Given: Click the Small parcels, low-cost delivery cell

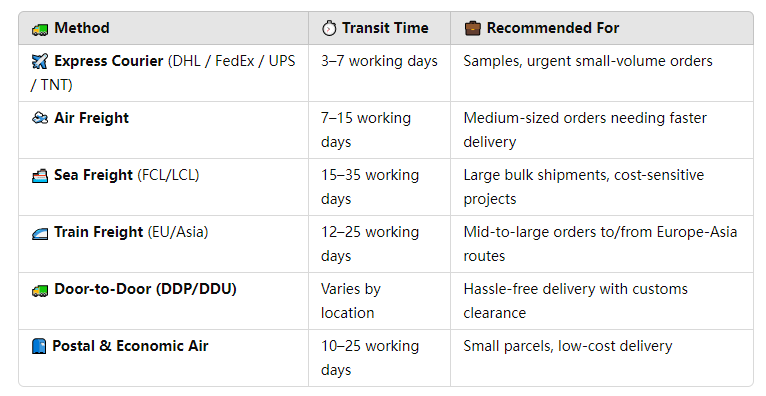Looking at the screenshot, I should tap(602, 358).
